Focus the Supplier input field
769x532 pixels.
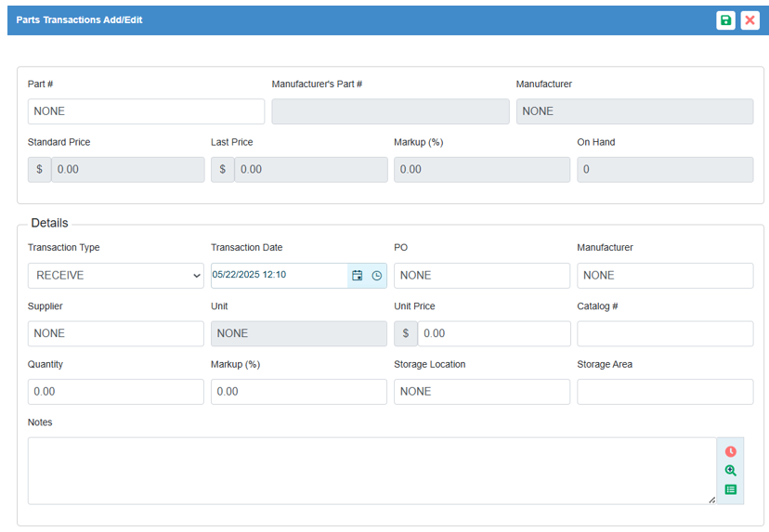click(115, 333)
